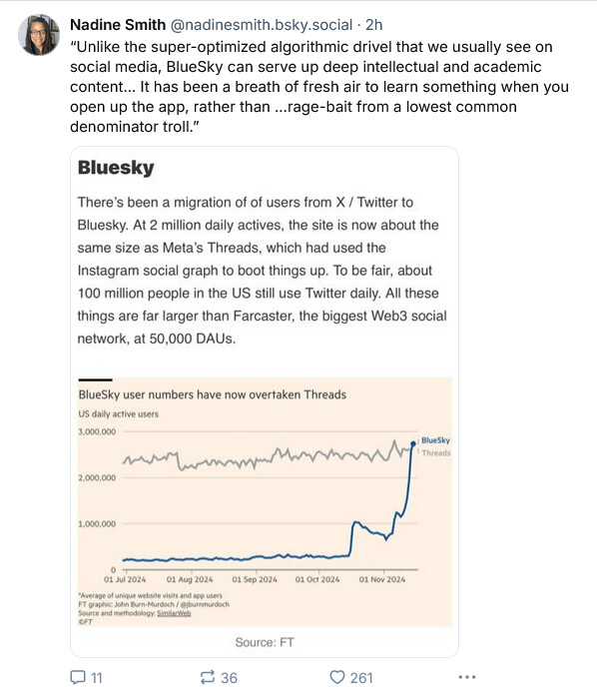This screenshot has width=597, height=700.
Task: Click the repost count 36
Action: click(x=229, y=678)
